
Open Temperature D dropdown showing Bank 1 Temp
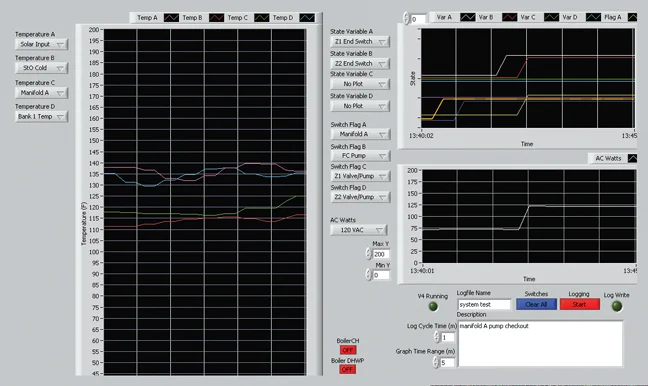[x=41, y=117]
